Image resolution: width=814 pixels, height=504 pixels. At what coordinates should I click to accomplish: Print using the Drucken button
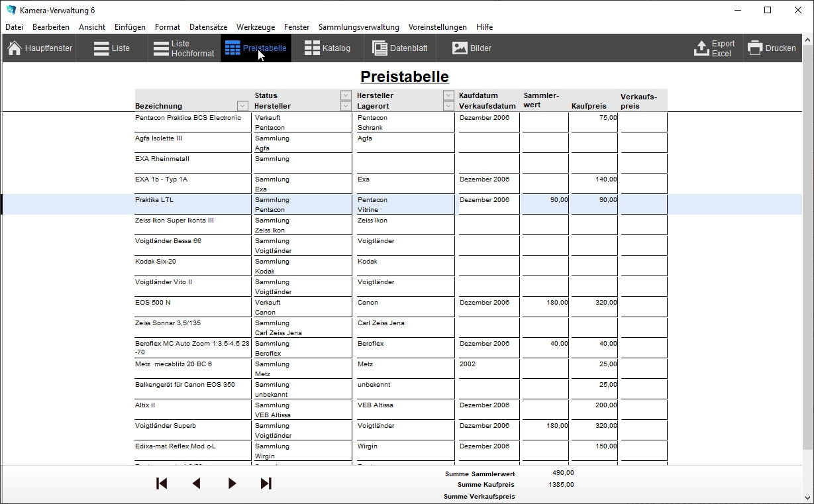tap(772, 48)
